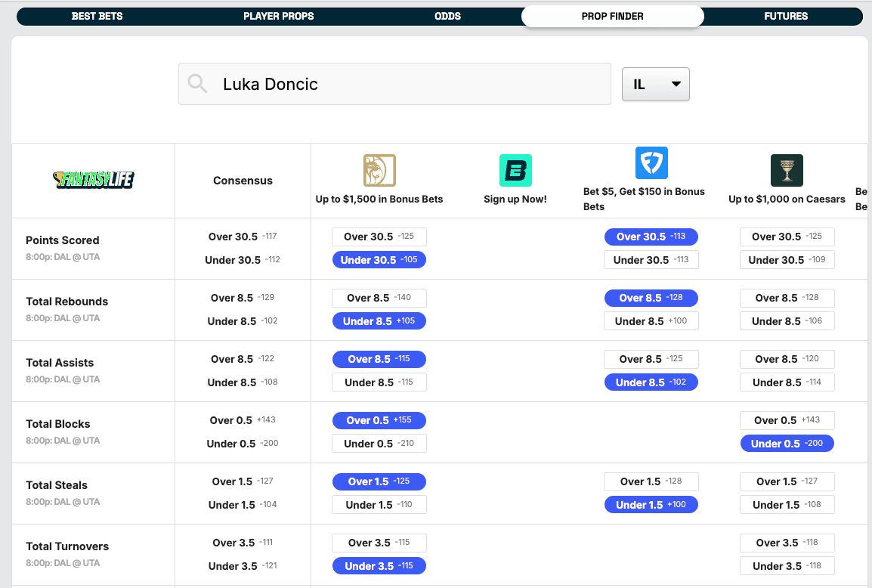Go to the Futures tab
Viewport: 872px width, 588px height.
[x=786, y=16]
